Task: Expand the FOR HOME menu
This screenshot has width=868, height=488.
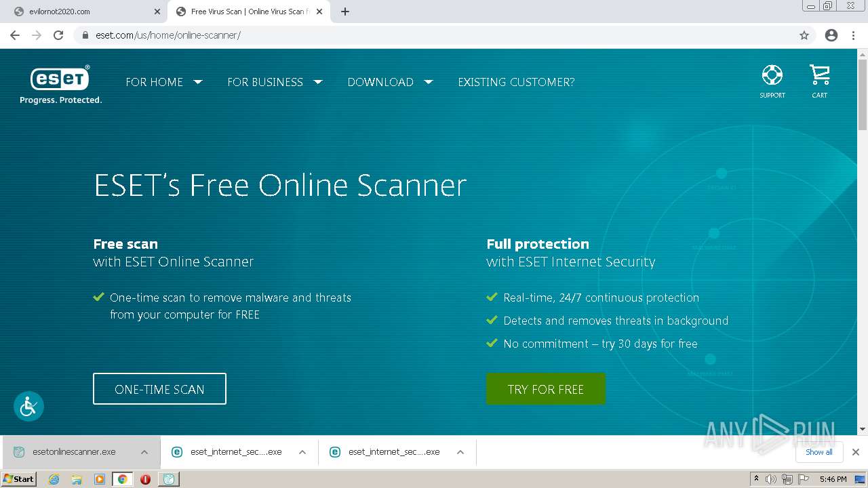Action: click(164, 82)
